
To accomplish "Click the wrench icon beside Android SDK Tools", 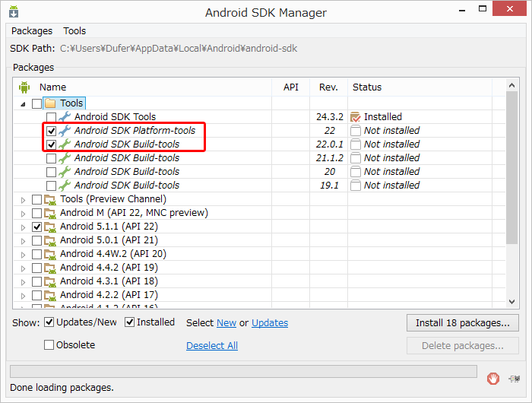I will (x=65, y=117).
